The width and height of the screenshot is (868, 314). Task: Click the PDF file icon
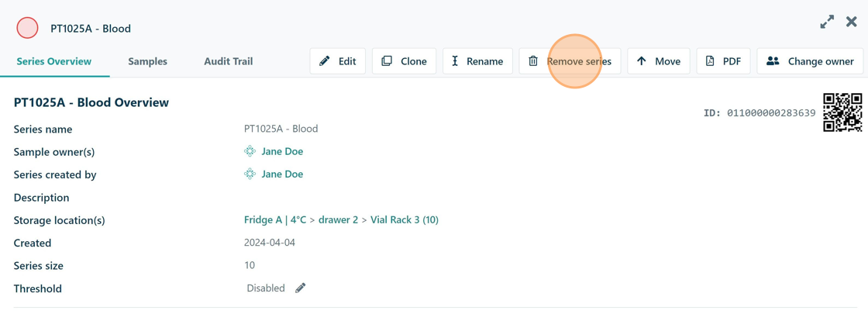coord(710,61)
